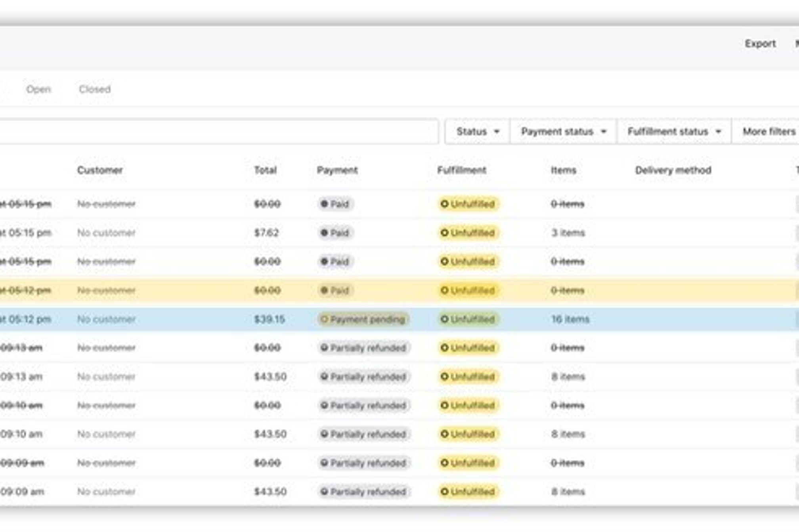Click the $7.62 total cell
799x532 pixels.
pyautogui.click(x=266, y=233)
